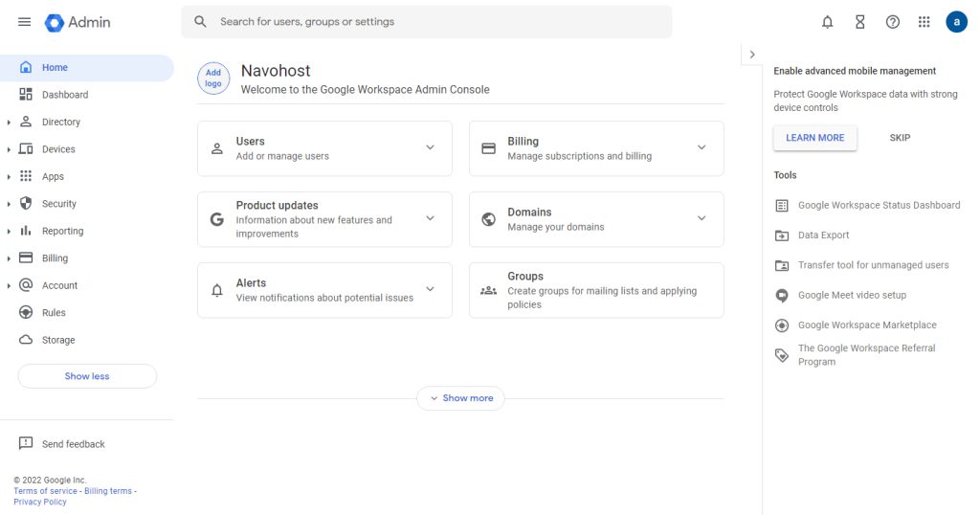Image resolution: width=980 pixels, height=515 pixels.
Task: Click the Billing card icon in sidebar
Action: click(26, 257)
